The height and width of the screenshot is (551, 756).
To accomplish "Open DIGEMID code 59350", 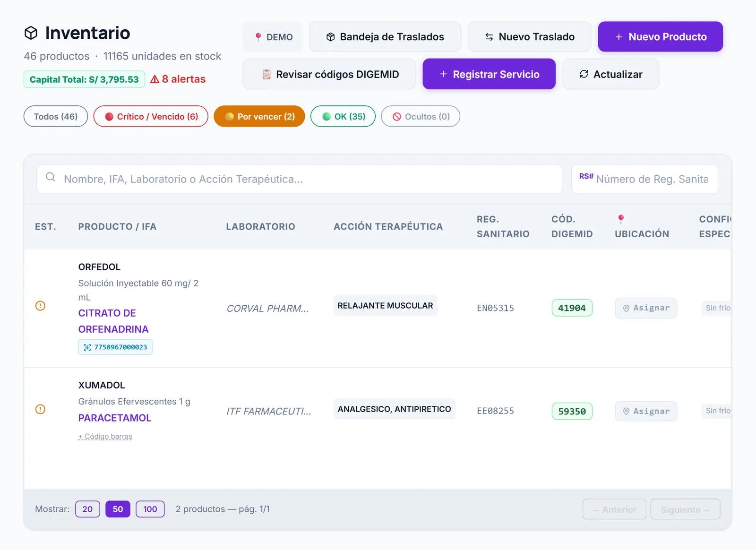I will tap(572, 412).
